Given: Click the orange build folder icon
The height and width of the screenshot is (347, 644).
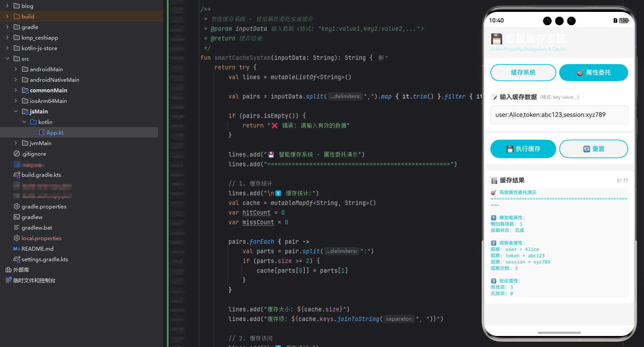Looking at the screenshot, I should pyautogui.click(x=17, y=17).
